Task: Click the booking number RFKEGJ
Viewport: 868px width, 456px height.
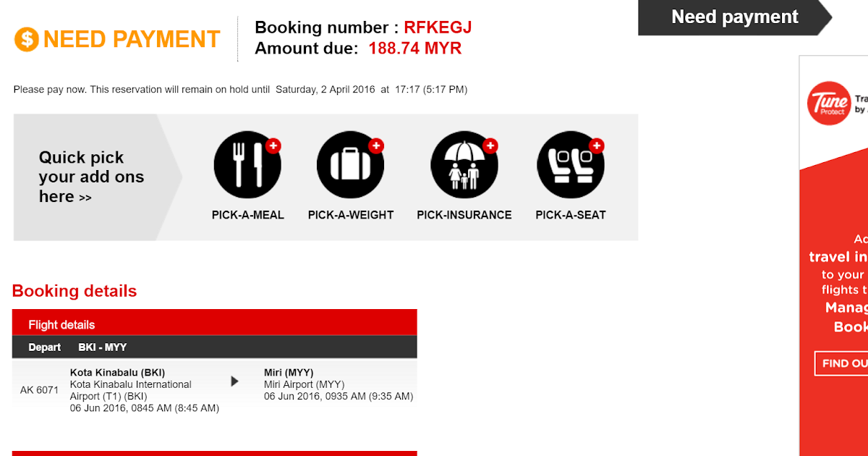Action: [438, 28]
